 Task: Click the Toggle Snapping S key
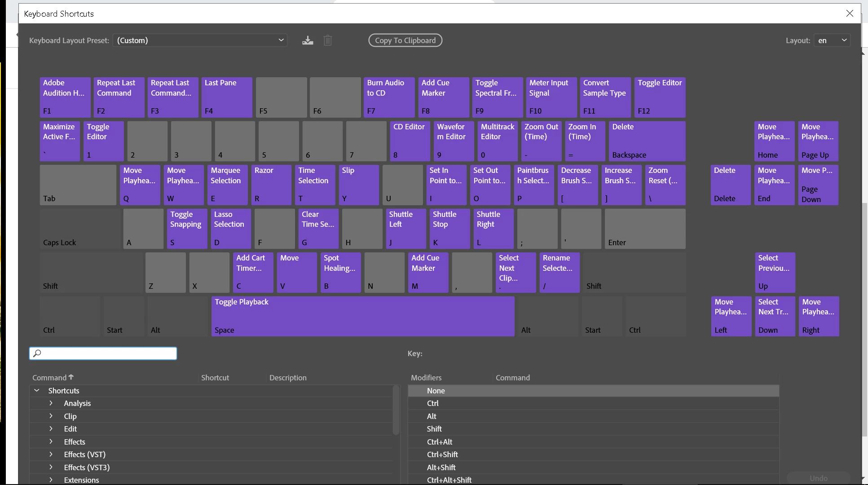(187, 229)
